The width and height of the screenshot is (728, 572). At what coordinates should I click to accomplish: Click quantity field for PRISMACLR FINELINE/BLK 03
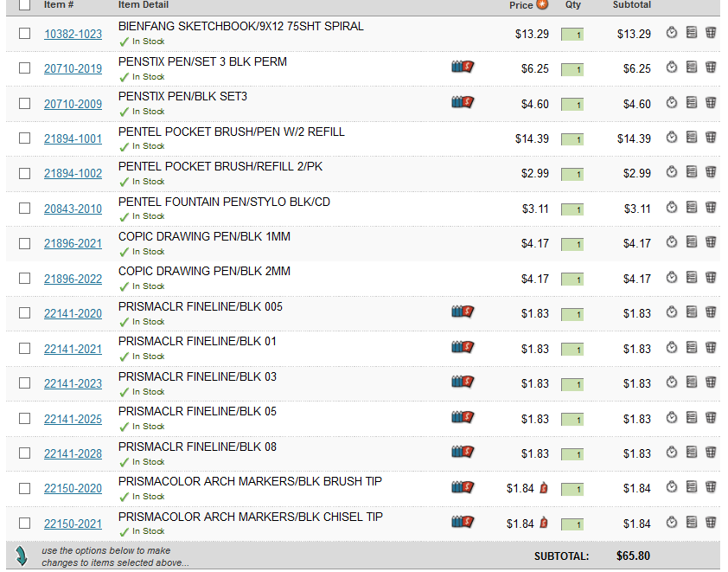pyautogui.click(x=572, y=384)
